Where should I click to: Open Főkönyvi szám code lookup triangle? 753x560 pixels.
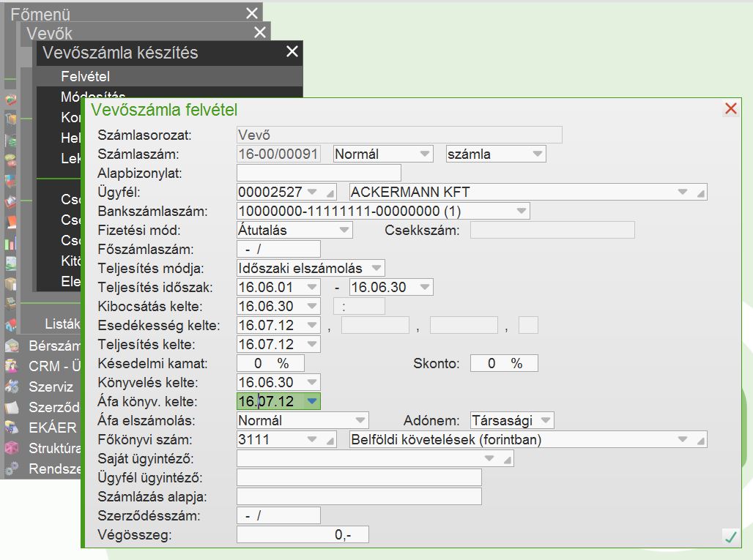coord(330,441)
